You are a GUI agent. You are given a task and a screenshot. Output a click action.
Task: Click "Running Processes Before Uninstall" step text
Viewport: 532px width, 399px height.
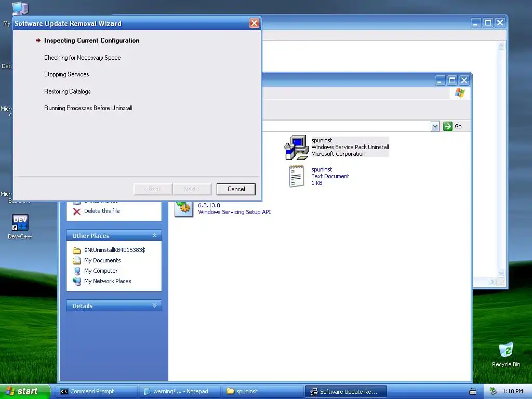pyautogui.click(x=88, y=108)
